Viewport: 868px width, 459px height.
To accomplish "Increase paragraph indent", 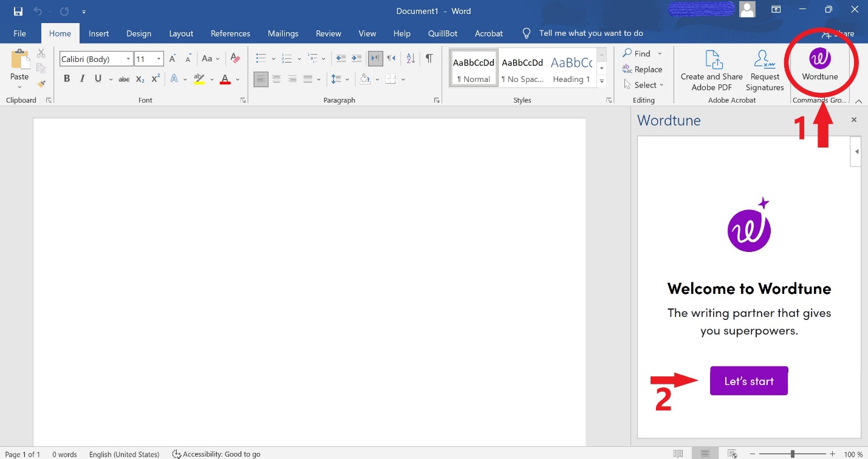I will tap(357, 59).
